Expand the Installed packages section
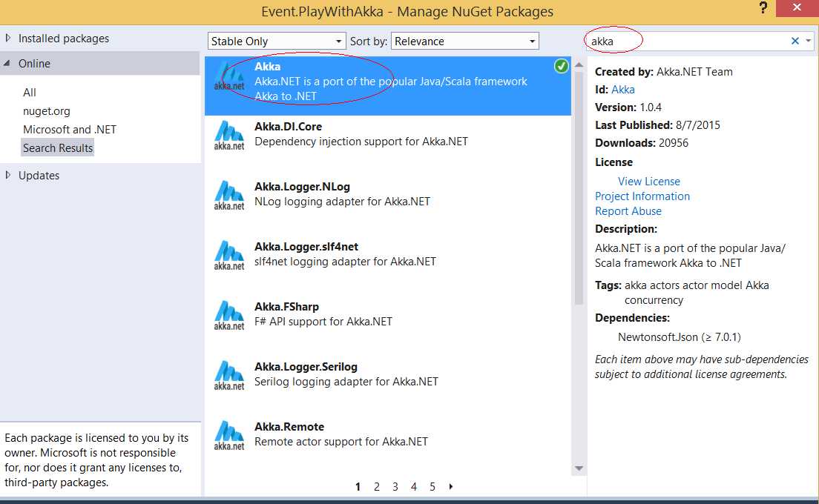This screenshot has height=504, width=819. [8, 38]
